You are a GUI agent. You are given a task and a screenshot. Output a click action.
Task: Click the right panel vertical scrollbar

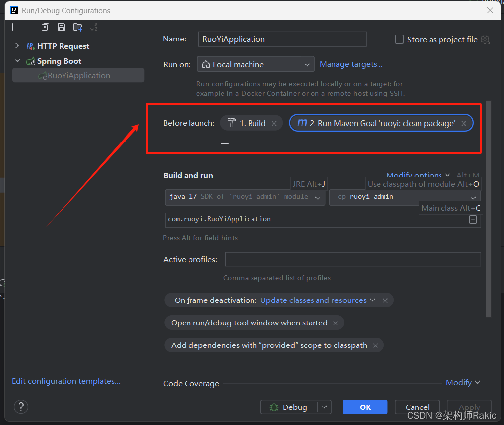[489, 209]
